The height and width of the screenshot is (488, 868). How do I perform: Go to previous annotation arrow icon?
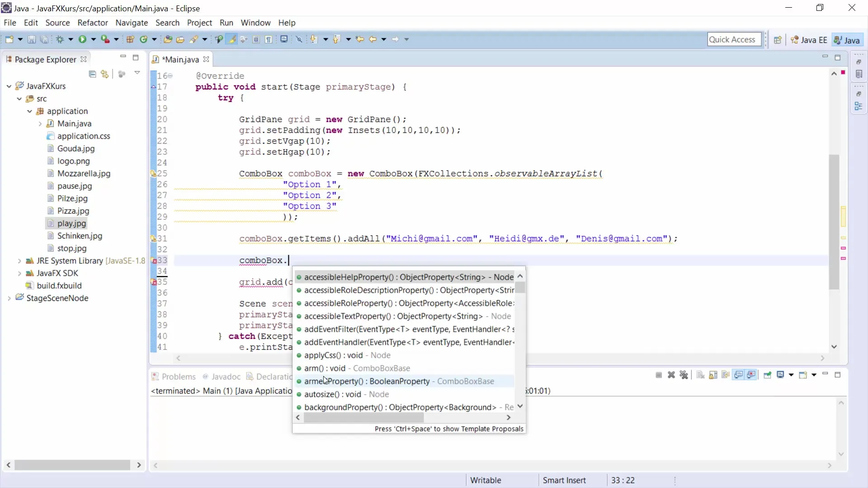point(336,39)
